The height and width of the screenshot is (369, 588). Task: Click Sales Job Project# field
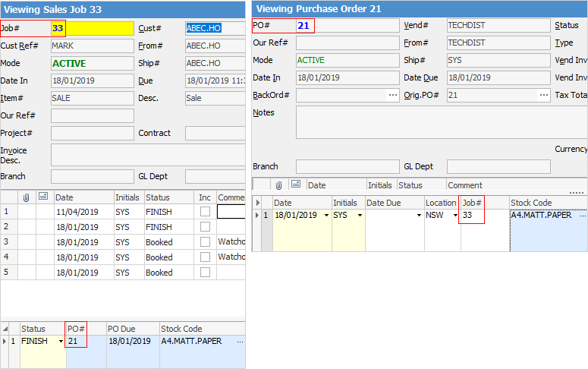pos(93,134)
